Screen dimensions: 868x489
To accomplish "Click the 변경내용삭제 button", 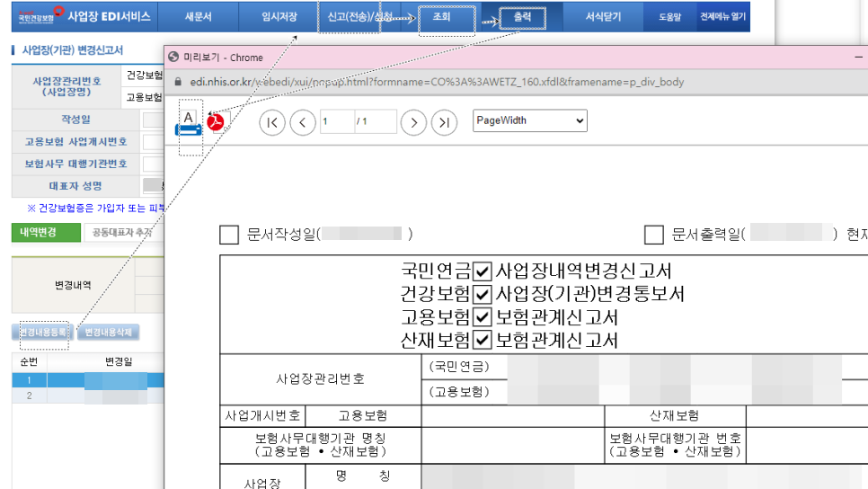I will [108, 333].
